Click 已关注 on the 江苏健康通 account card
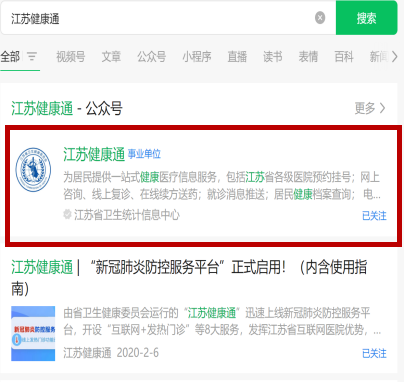Viewport: 404px width, 382px height. 374,216
